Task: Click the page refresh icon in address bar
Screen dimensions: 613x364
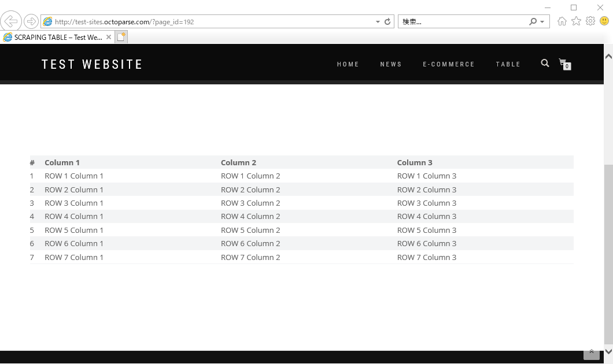Action: click(387, 21)
